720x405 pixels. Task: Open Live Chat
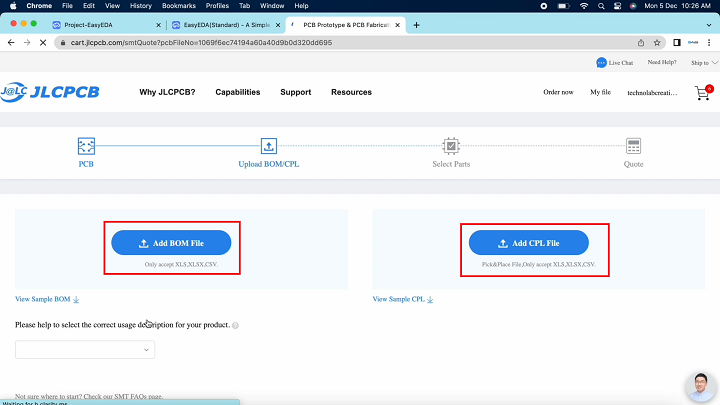pyautogui.click(x=614, y=62)
